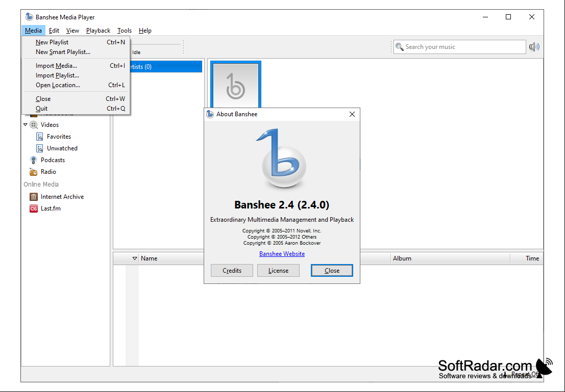565x392 pixels.
Task: Open the License dialog button
Action: 278,270
